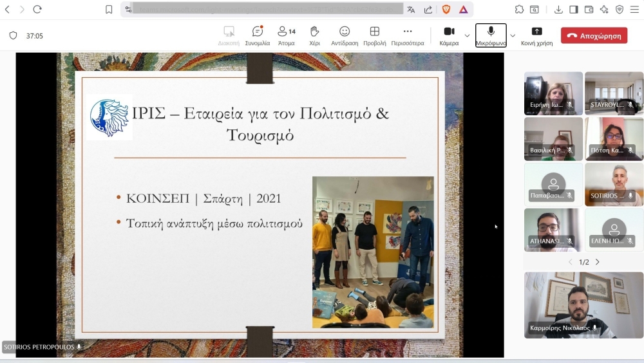Click the translate page icon
The width and height of the screenshot is (644, 363).
click(x=411, y=9)
